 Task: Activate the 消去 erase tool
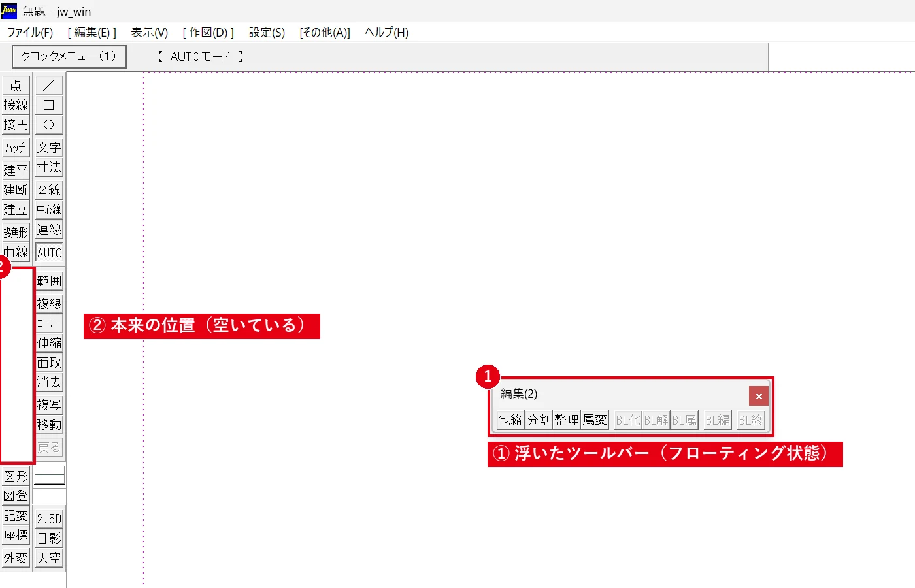(49, 382)
